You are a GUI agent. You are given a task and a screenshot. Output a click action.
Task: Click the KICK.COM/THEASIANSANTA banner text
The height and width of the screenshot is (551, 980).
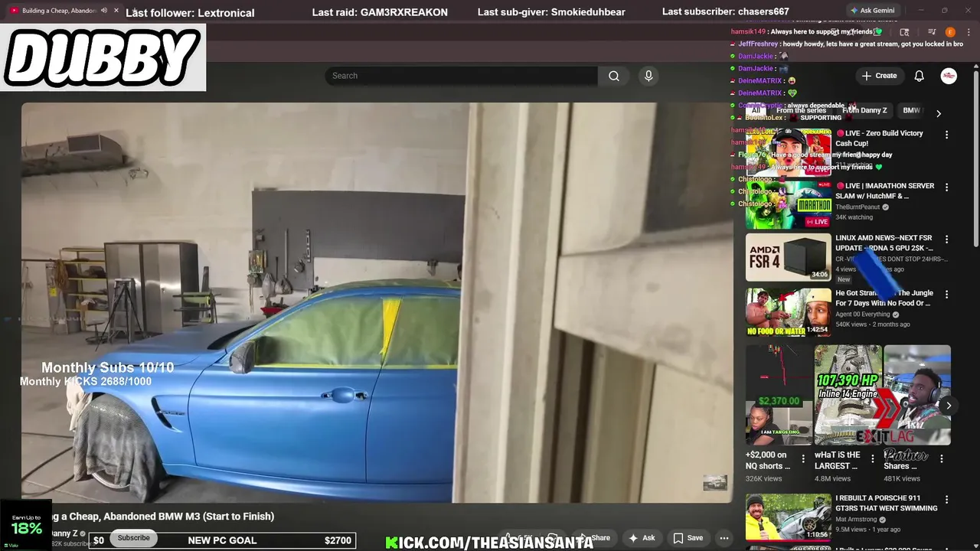[x=489, y=543]
